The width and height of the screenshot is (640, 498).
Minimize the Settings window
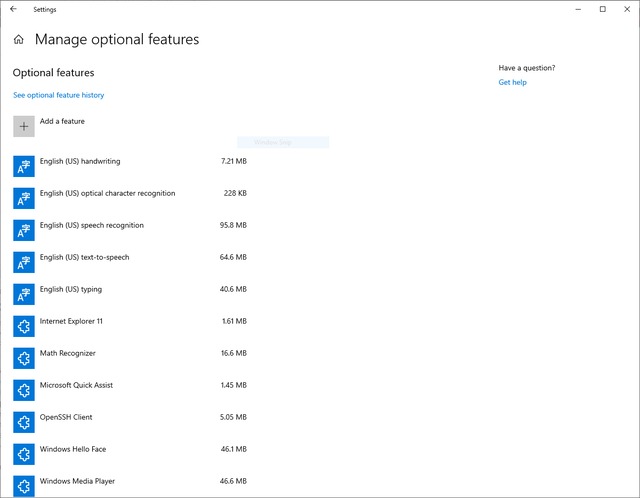click(580, 9)
